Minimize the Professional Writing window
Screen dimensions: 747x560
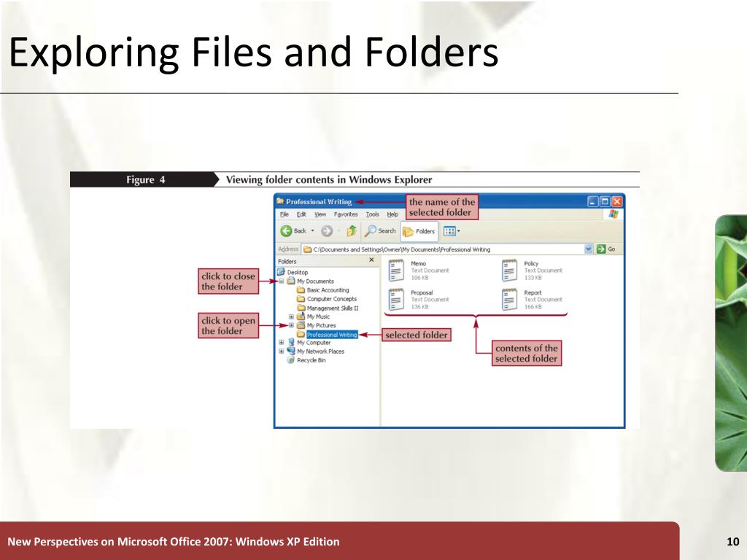click(x=592, y=201)
